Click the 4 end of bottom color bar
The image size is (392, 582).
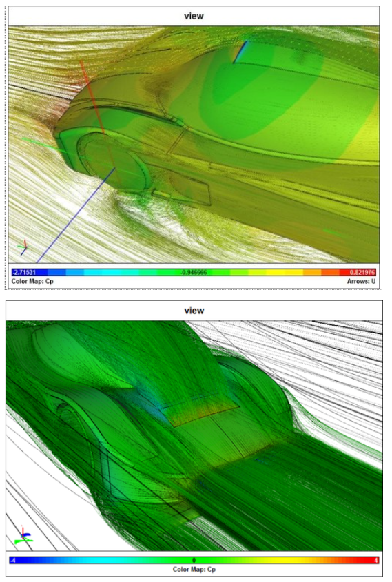pos(376,560)
